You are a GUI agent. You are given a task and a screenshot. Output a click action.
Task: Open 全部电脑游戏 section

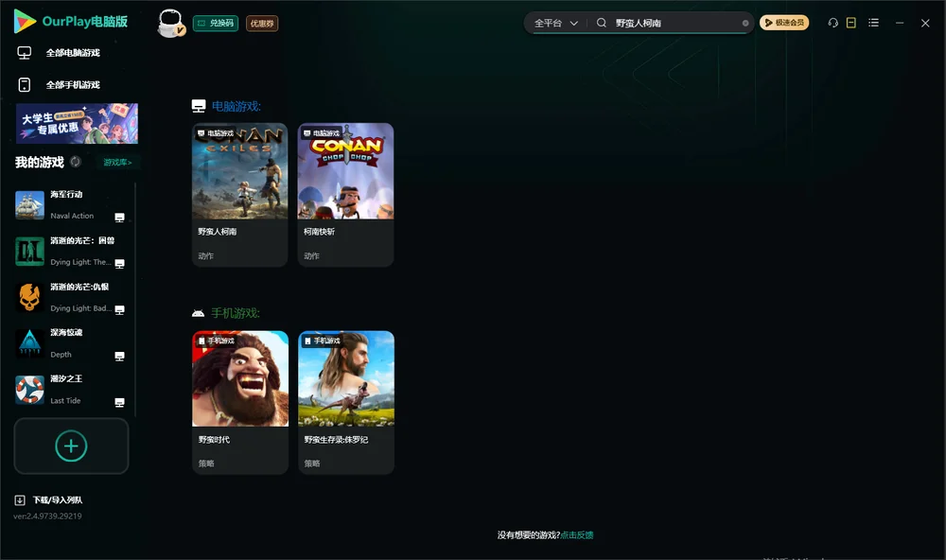click(x=73, y=53)
